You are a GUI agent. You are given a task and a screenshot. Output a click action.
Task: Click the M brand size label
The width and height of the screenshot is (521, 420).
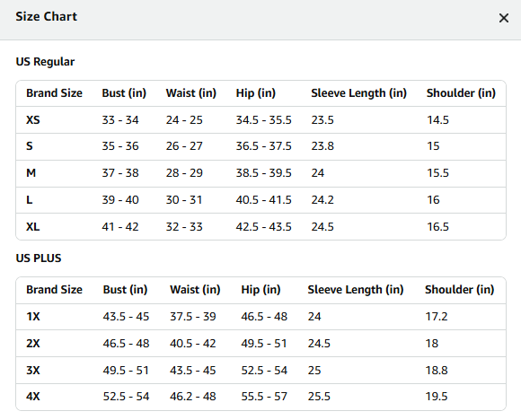tap(31, 173)
